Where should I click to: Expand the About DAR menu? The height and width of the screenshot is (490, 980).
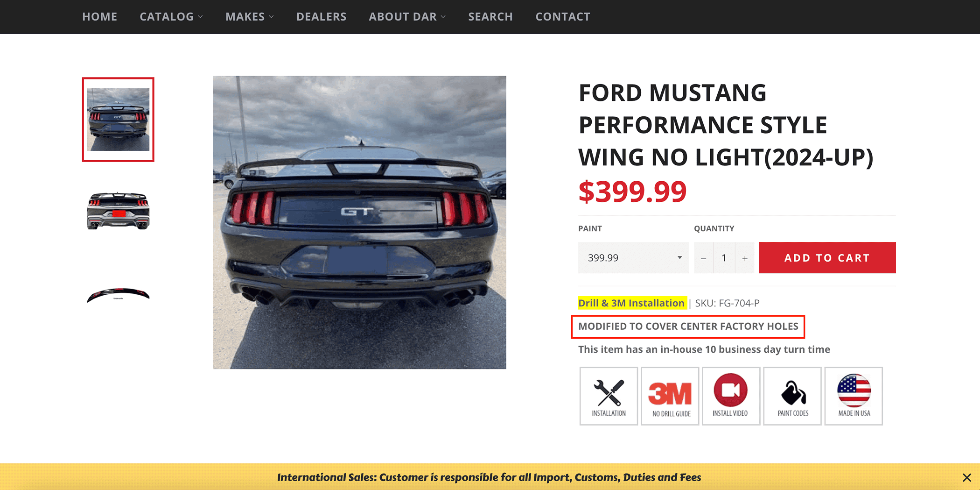407,17
